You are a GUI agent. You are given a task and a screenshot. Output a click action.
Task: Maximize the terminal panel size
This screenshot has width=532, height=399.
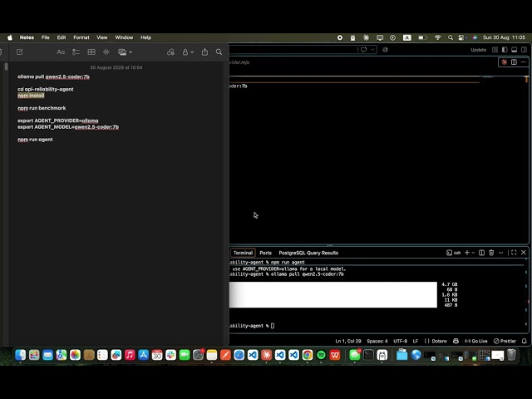pyautogui.click(x=514, y=253)
